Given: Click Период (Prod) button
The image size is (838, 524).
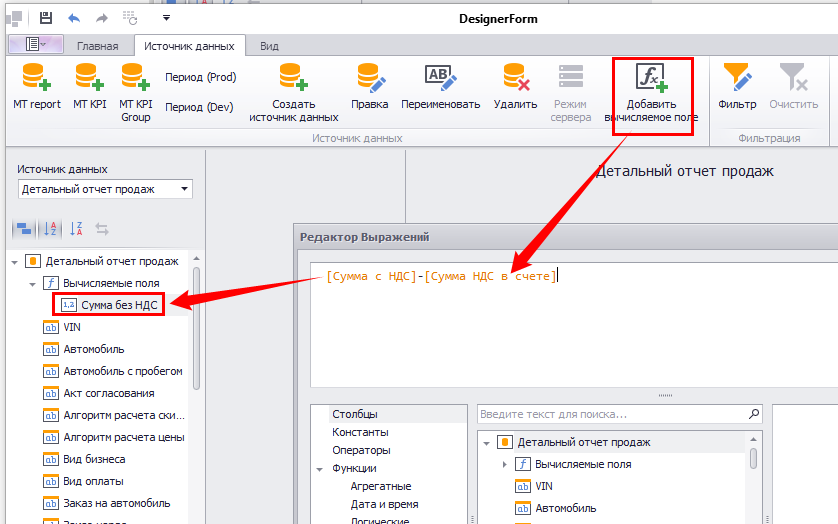Looking at the screenshot, I should [200, 78].
